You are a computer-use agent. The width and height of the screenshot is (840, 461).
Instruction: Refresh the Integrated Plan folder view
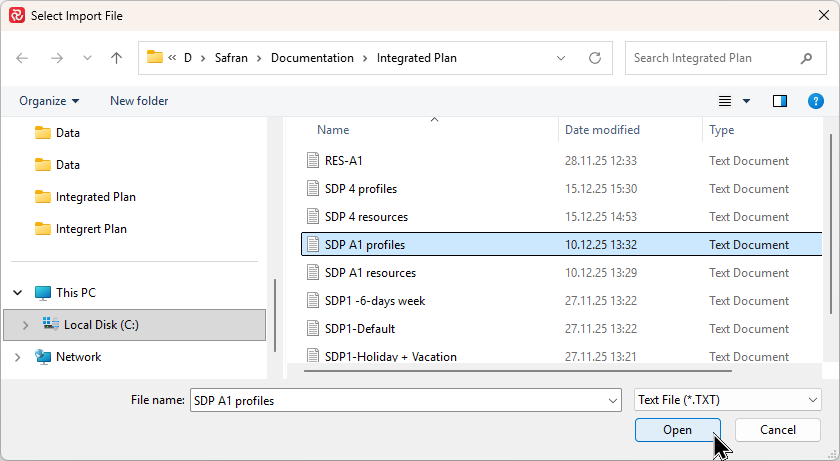pos(595,58)
